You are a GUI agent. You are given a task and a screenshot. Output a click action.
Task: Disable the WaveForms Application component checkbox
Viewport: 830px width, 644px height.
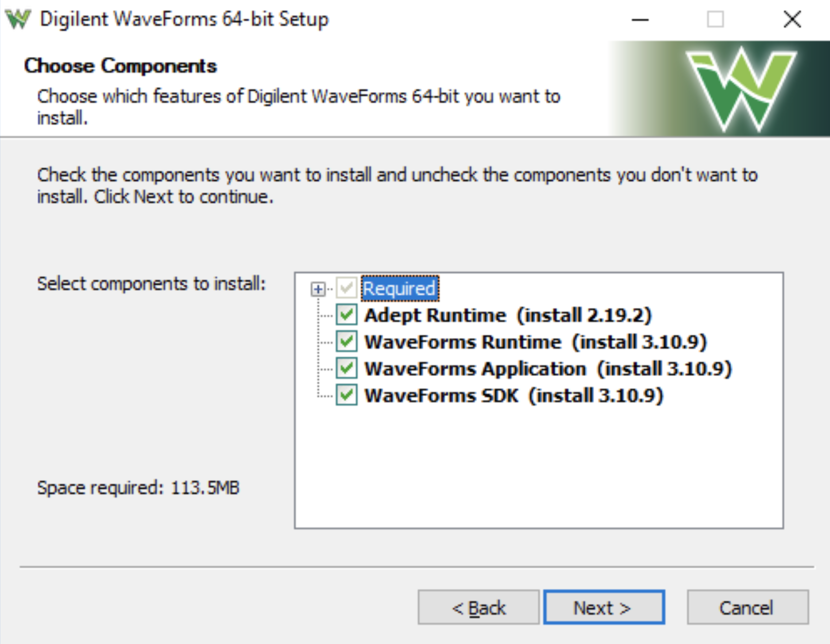click(346, 368)
